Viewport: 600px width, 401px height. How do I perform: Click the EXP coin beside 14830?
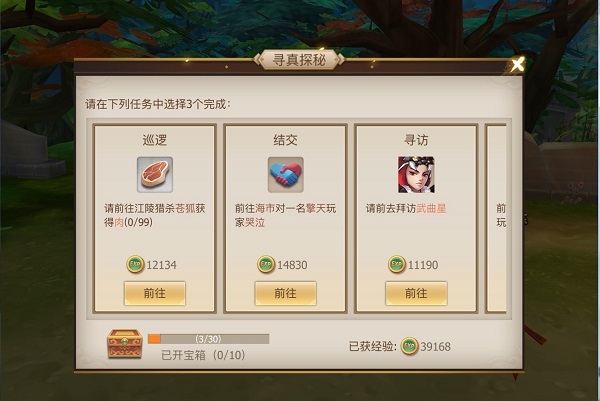(266, 264)
